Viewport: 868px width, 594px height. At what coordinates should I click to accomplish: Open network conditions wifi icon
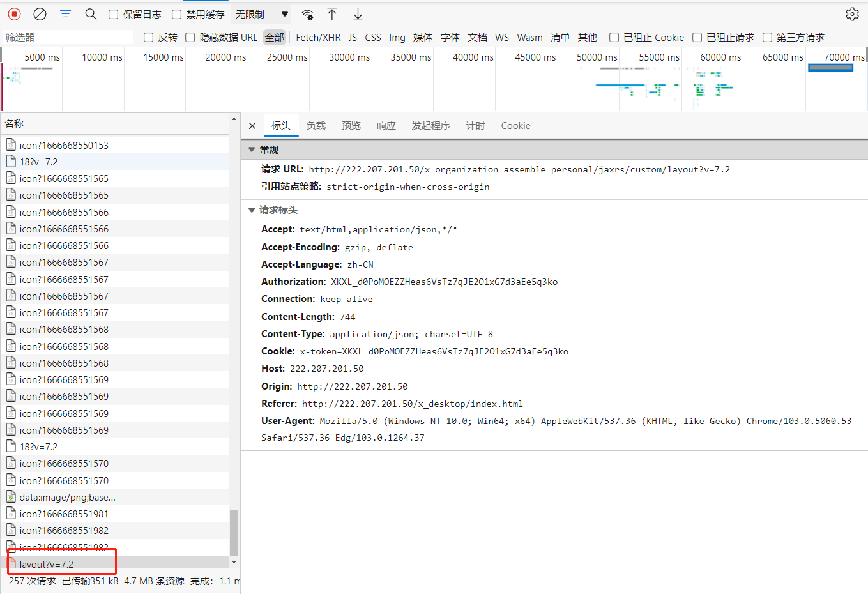click(307, 14)
